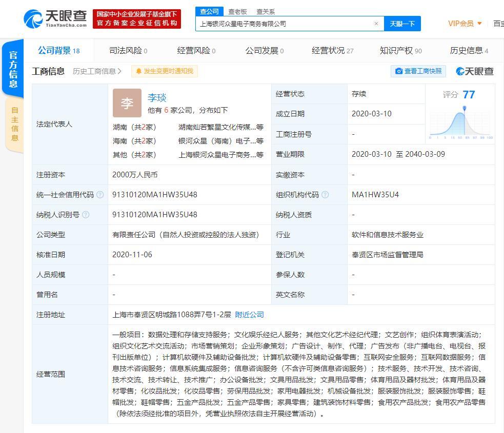504x433 pixels.
Task: Click the camera icon in 查看工商快照
Action: [398, 71]
